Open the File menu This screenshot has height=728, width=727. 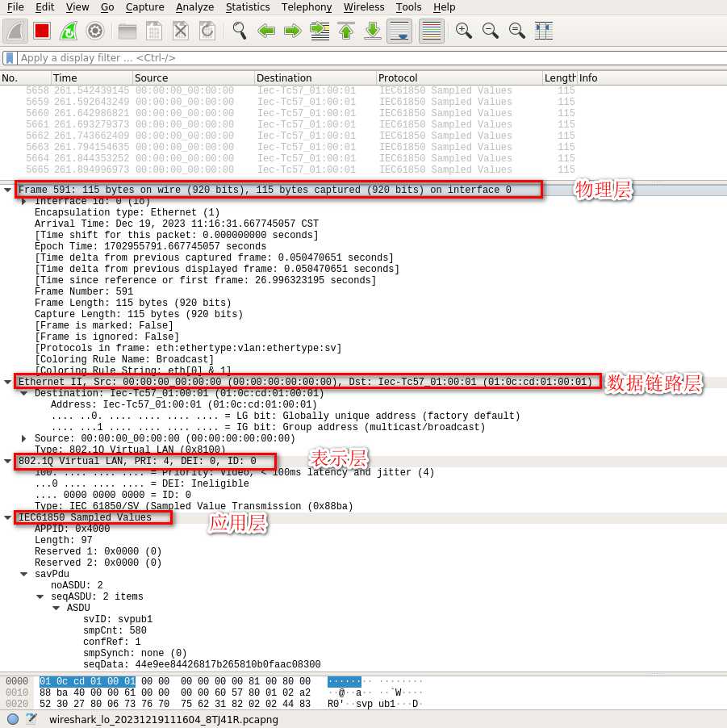click(x=15, y=7)
